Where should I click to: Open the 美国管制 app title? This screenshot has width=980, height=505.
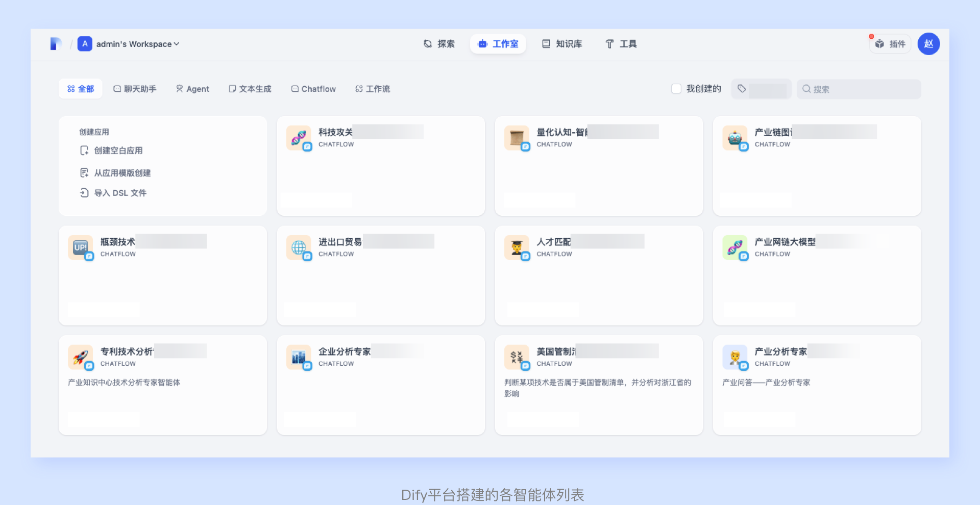coord(556,351)
